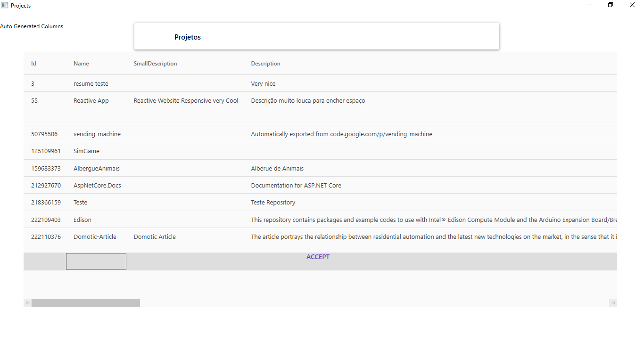The width and height of the screenshot is (644, 343).
Task: Sort by the Description column header
Action: point(265,64)
